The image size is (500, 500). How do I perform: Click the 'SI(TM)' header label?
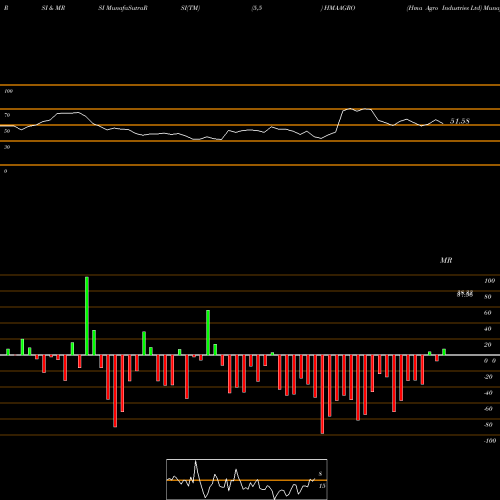coord(190,8)
